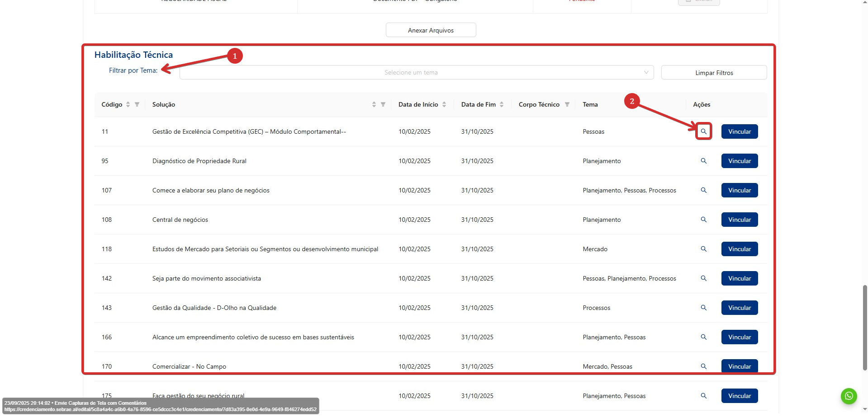This screenshot has height=417, width=868.
Task: Toggle sort arrows on Código column
Action: click(128, 104)
